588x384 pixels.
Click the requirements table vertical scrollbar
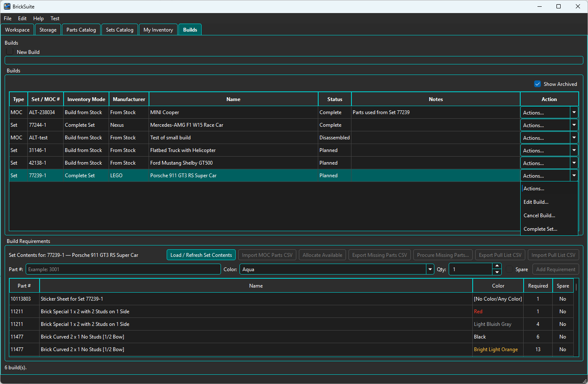pyautogui.click(x=576, y=286)
